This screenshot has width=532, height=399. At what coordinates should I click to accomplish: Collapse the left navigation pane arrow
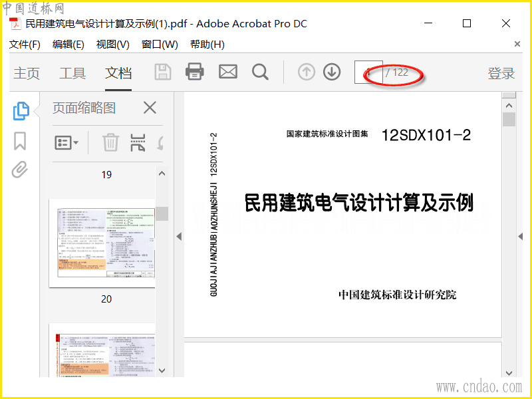(x=179, y=237)
